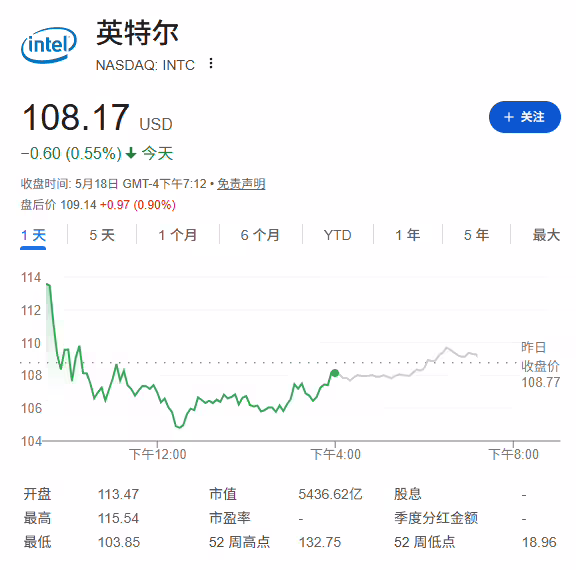The height and width of the screenshot is (570, 576).
Task: Click the 市值 5436.62亿 value
Action: 330,494
